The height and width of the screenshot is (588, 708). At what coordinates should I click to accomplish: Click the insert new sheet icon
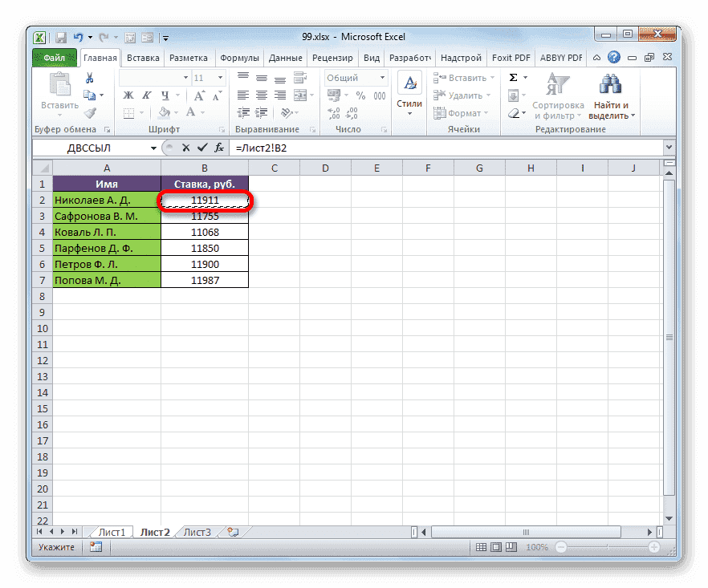pos(233,532)
